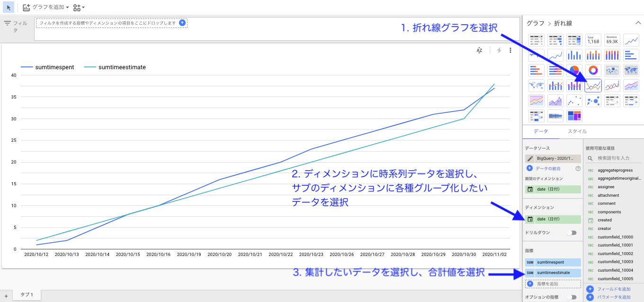The width and height of the screenshot is (644, 302).
Task: Select the table with bars chart type
Action: click(555, 40)
